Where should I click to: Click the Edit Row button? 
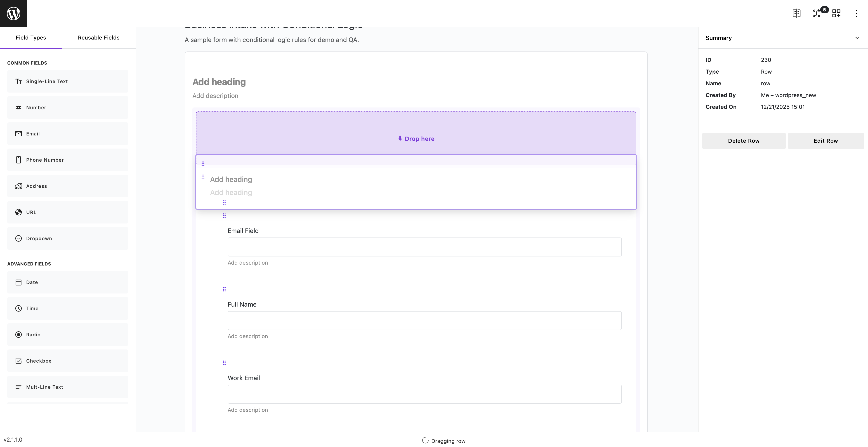click(826, 141)
